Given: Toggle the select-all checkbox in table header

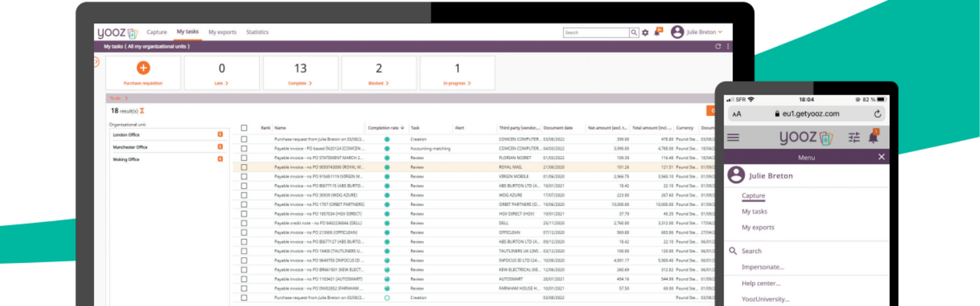Looking at the screenshot, I should (x=244, y=128).
